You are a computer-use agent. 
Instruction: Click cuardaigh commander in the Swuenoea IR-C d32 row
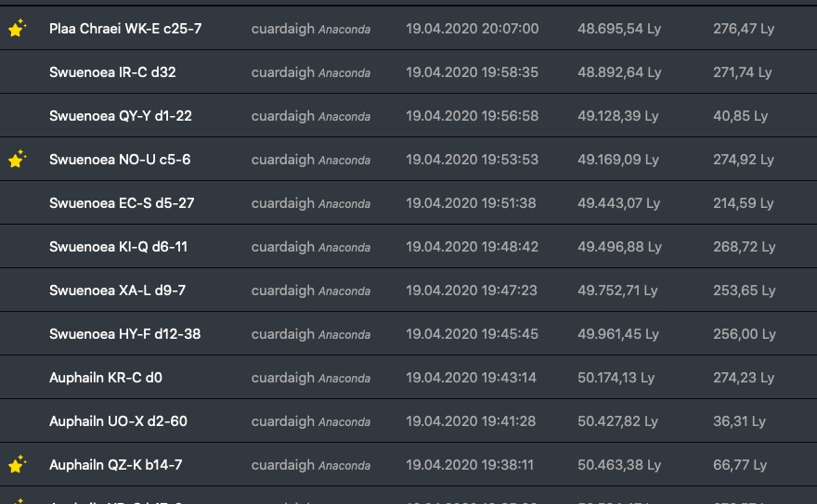click(x=282, y=72)
